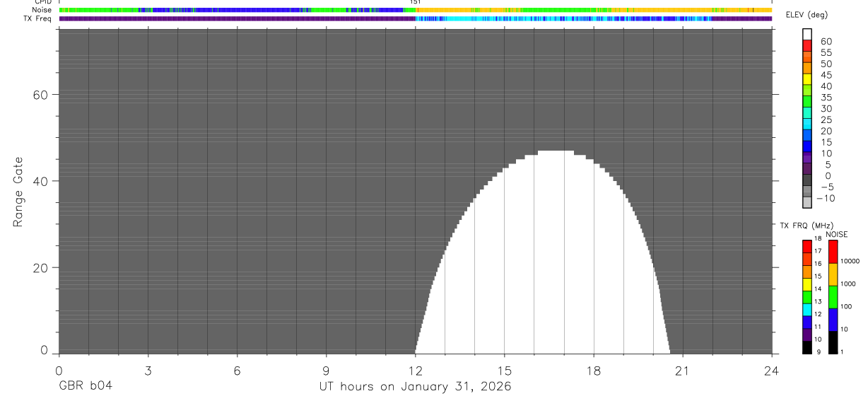Select the 'GBR b04' radar beam label
The width and height of the screenshot is (868, 401).
tap(85, 386)
